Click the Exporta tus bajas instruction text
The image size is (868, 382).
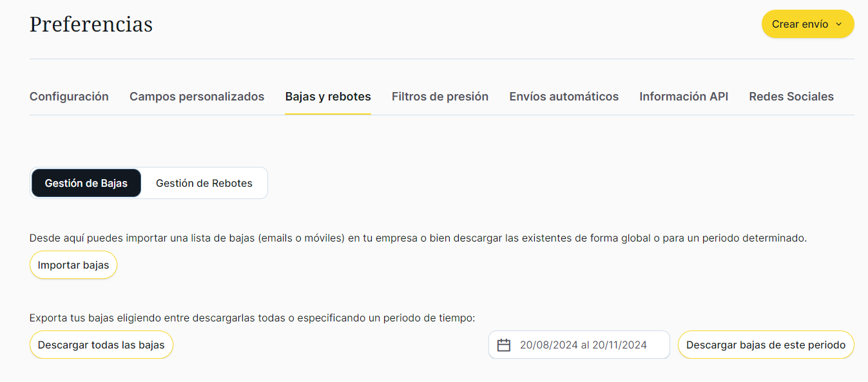point(252,318)
